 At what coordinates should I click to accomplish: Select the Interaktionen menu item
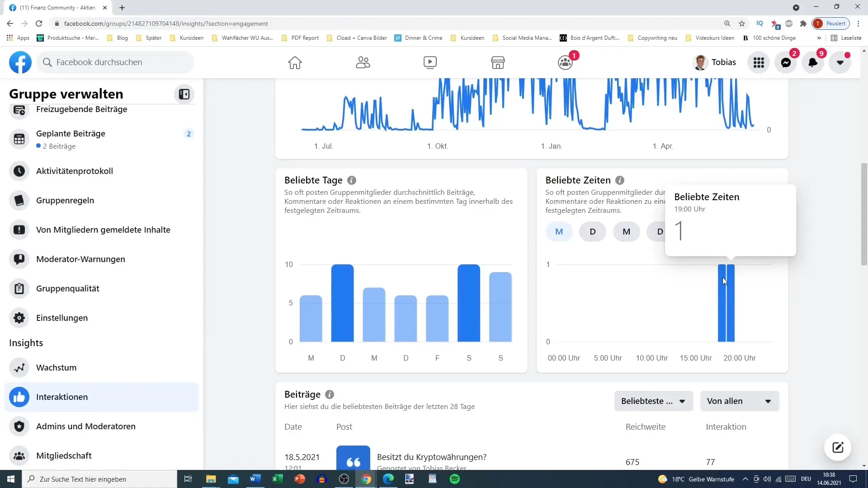pos(62,397)
